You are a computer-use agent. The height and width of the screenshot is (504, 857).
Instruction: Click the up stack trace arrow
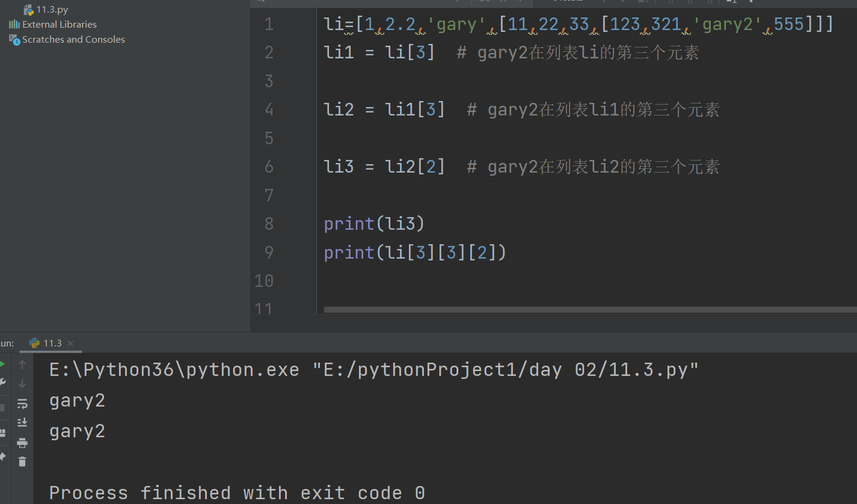pos(22,364)
